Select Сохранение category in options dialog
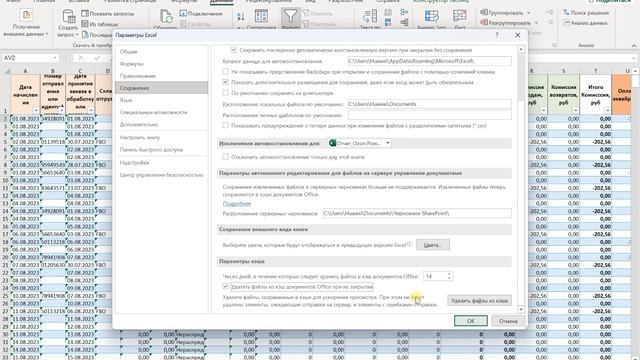The height and width of the screenshot is (360, 640). (x=161, y=88)
